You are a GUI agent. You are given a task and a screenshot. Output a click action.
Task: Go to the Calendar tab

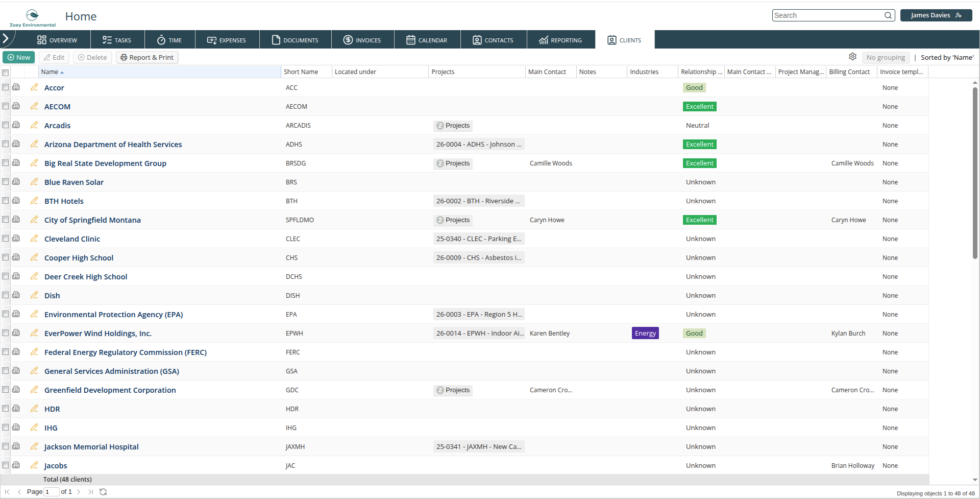427,40
